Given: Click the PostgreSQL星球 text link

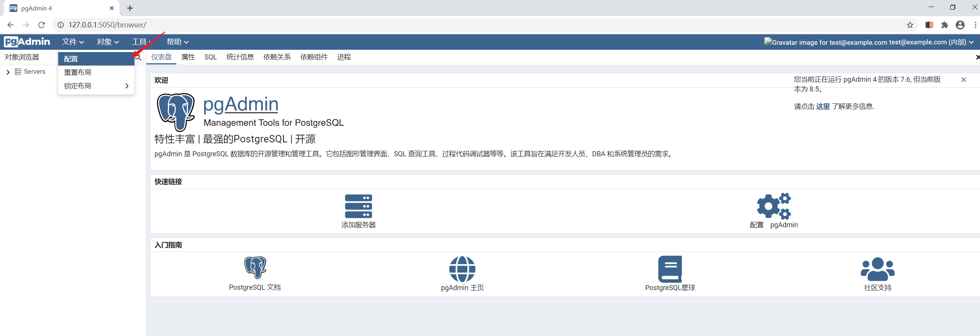Looking at the screenshot, I should pyautogui.click(x=670, y=288).
